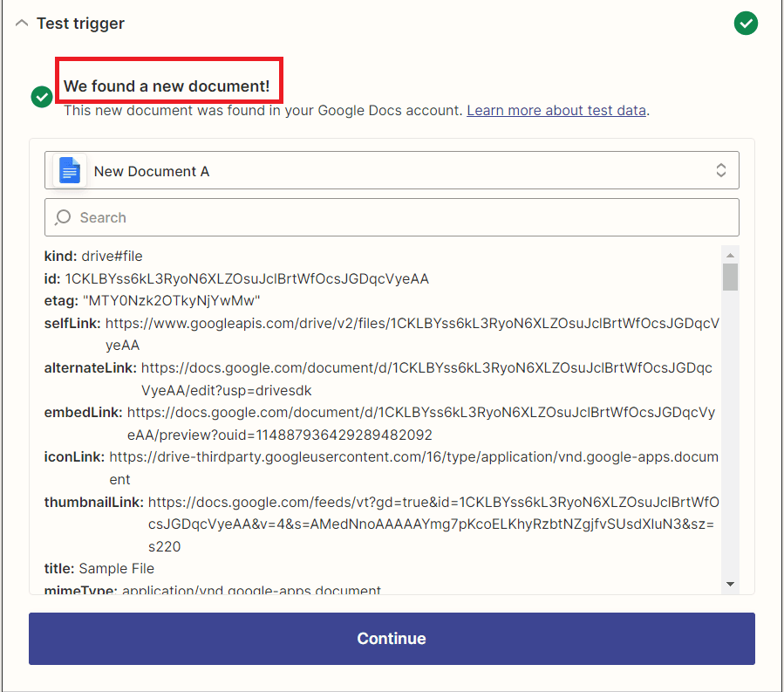Click green checkmark at top right corner
This screenshot has height=692, width=784.
click(x=746, y=24)
